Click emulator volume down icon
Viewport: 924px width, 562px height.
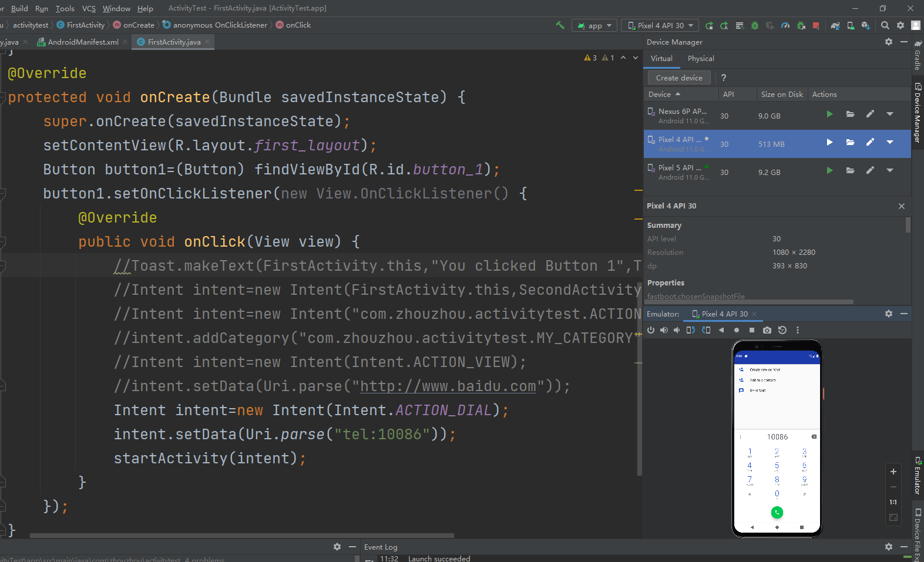[x=677, y=330]
